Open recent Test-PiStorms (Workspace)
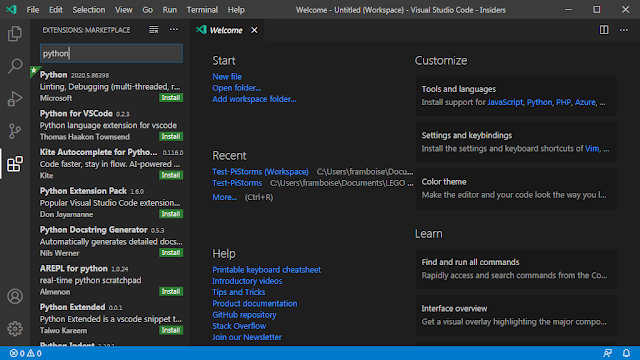The height and width of the screenshot is (360, 640). coord(260,172)
